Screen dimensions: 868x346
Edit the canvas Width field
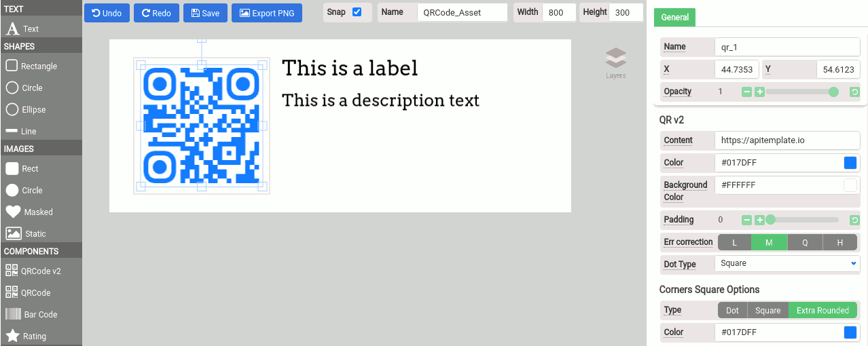coord(559,12)
